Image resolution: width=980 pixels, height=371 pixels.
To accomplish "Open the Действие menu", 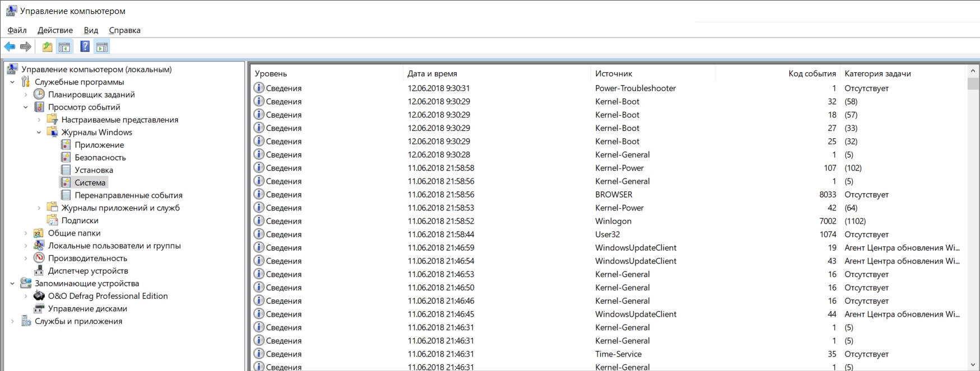I will coord(55,30).
